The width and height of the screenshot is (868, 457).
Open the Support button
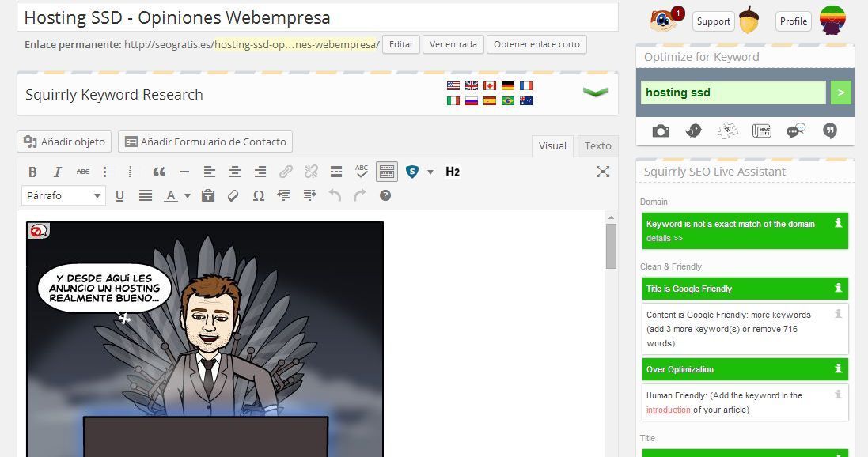(713, 21)
